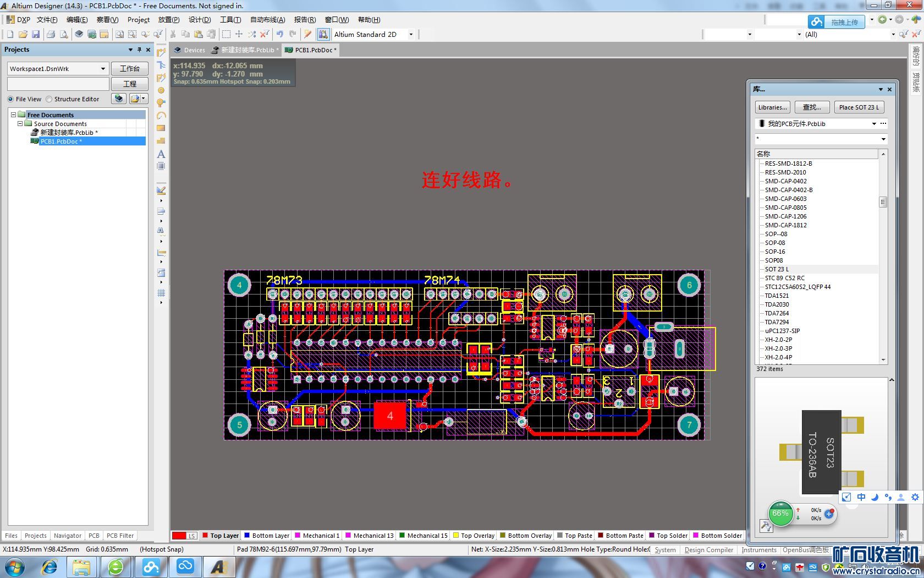The width and height of the screenshot is (924, 578).
Task: Collapse the Source Documents folder node
Action: [x=20, y=123]
